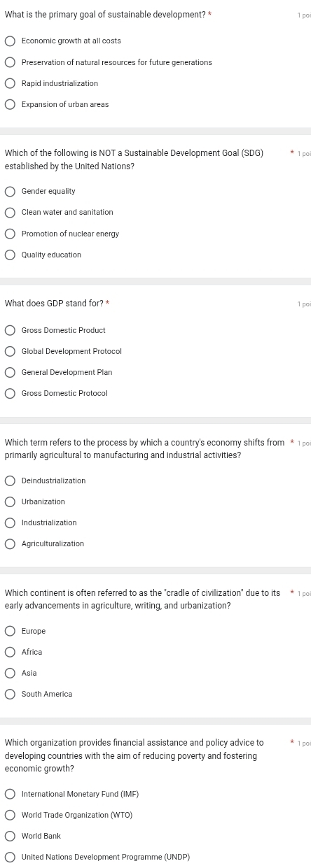This screenshot has height=868, width=311.
Task: Choose 'Gross Domestic Product' for GDP
Action: (10, 330)
